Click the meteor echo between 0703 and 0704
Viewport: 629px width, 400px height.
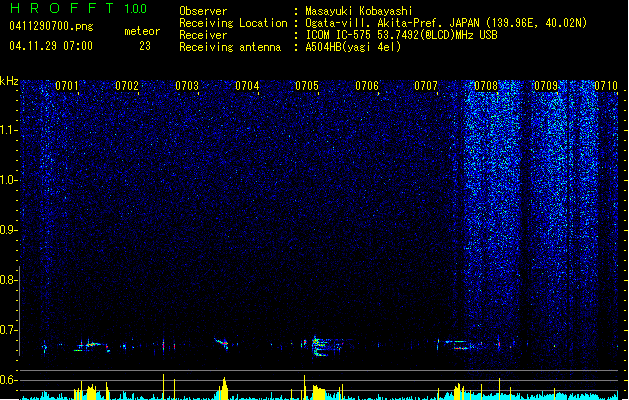(221, 343)
